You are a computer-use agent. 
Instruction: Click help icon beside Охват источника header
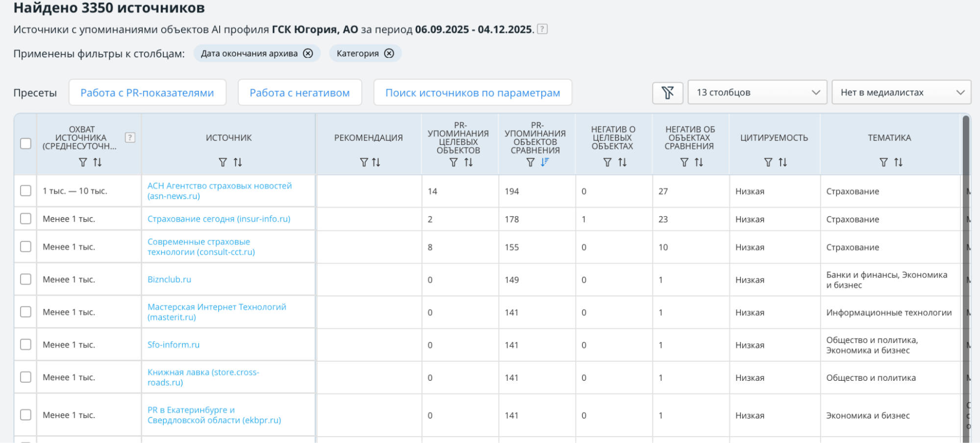click(x=130, y=138)
